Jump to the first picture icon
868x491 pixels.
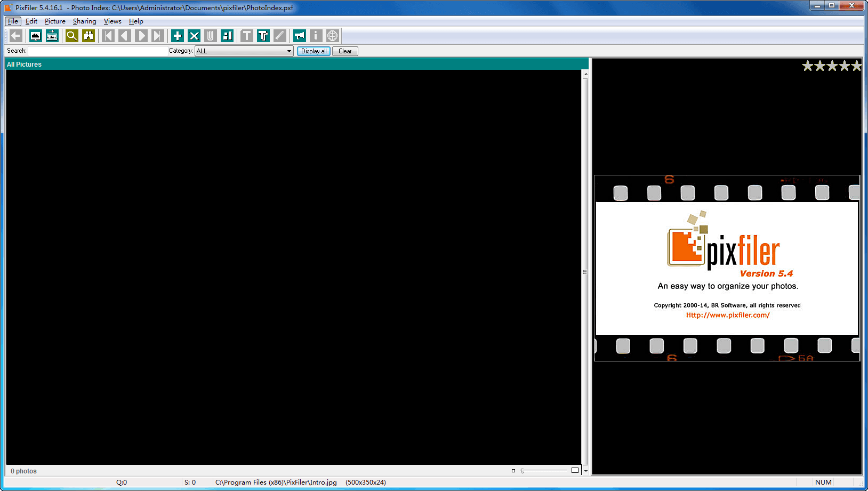(108, 36)
